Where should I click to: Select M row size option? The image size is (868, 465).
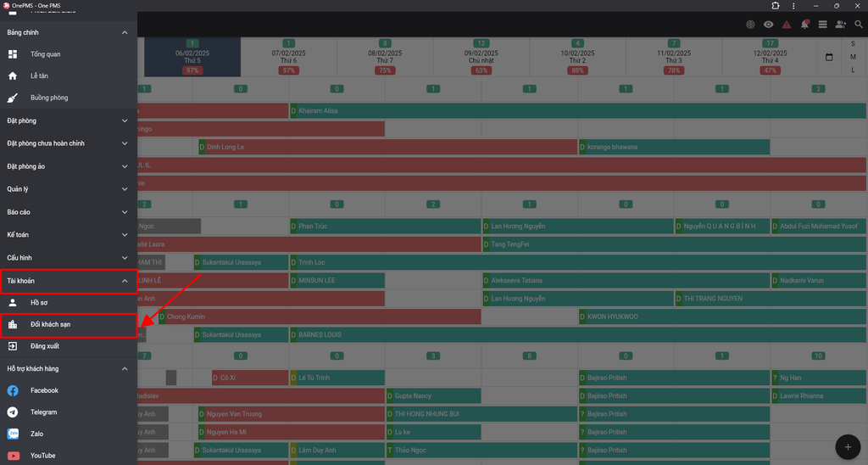[853, 57]
